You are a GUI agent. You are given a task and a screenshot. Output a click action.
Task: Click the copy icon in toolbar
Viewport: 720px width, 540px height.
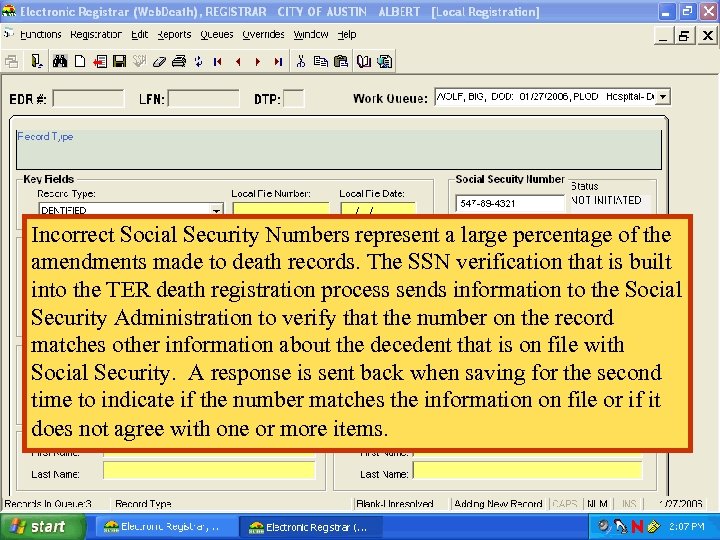321,61
